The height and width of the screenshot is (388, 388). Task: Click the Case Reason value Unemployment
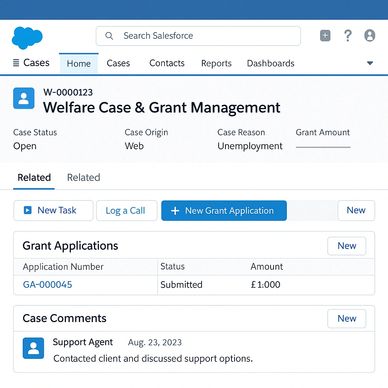click(x=250, y=146)
